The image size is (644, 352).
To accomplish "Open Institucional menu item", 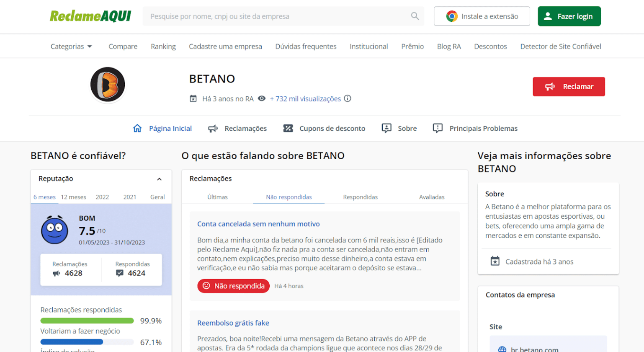I will (x=369, y=47).
